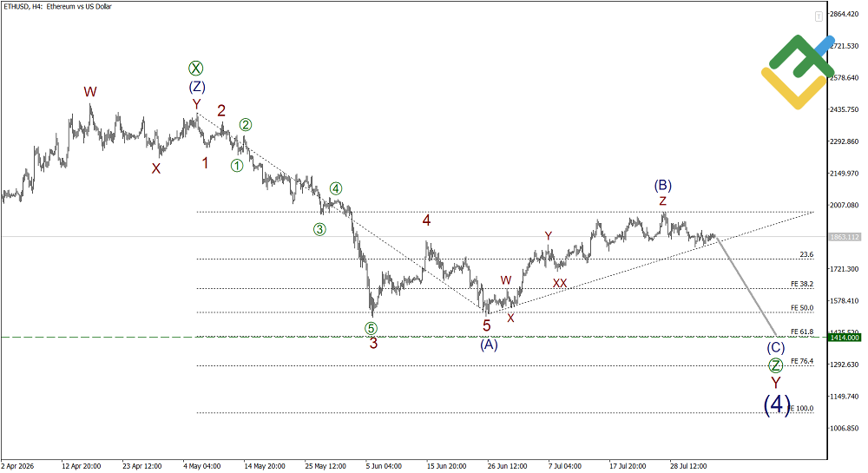Screen dimensions: 868x473
Task: Click the 1292.630 price axis value
Action: point(845,365)
